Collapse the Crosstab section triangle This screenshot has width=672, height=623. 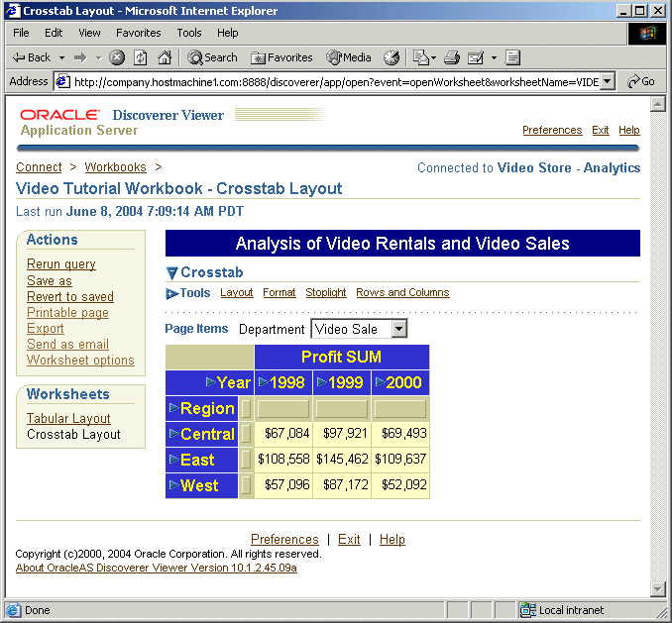[171, 272]
